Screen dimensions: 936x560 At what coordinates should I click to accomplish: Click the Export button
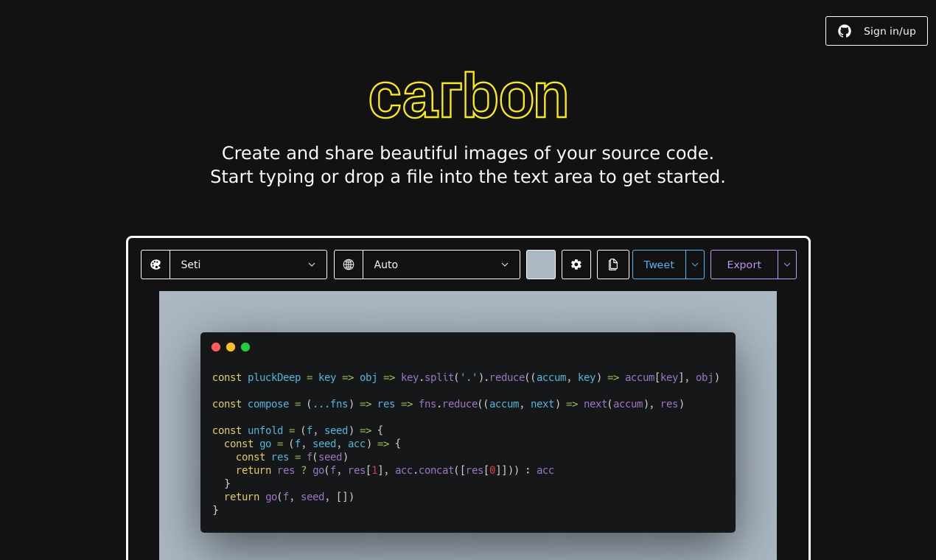(x=744, y=265)
